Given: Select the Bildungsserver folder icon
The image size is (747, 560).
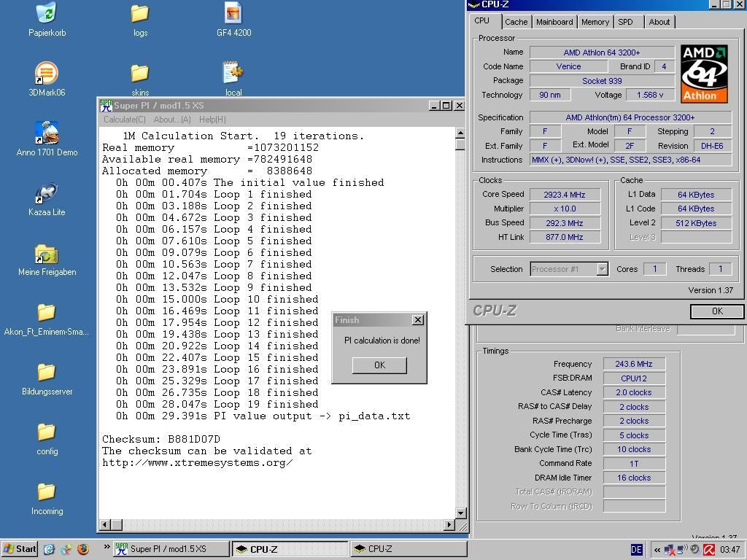Looking at the screenshot, I should tap(47, 373).
